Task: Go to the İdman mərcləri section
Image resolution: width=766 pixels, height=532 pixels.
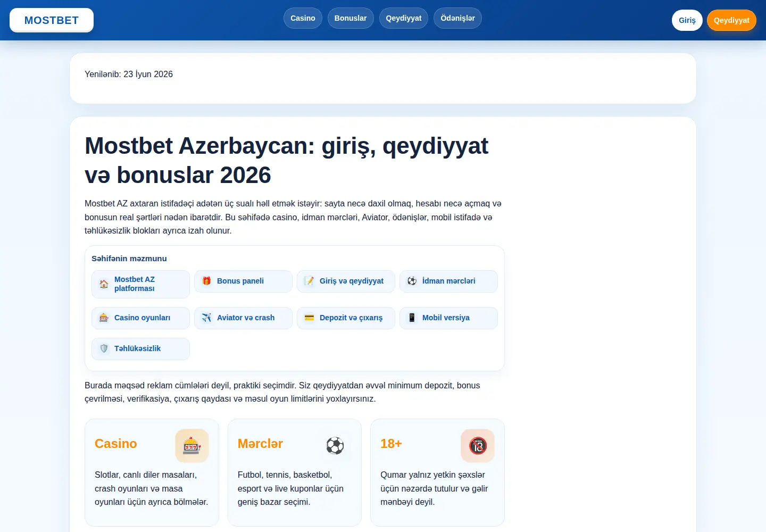Action: 448,281
